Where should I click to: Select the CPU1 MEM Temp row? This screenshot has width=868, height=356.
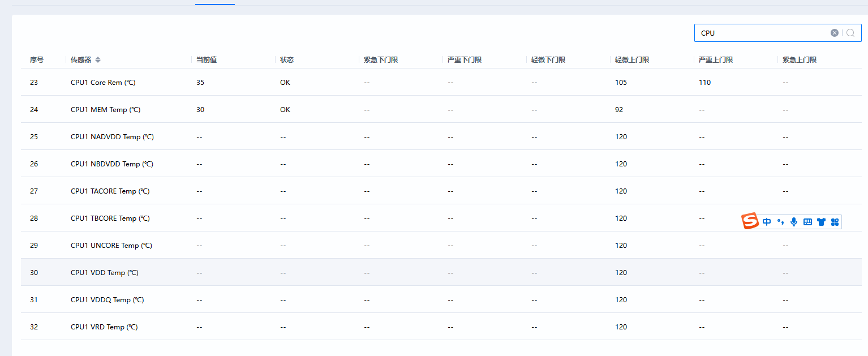[x=106, y=110]
